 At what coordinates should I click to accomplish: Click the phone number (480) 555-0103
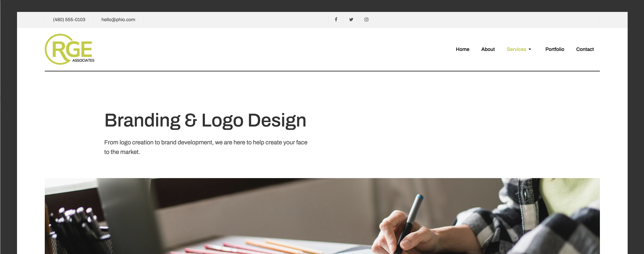[x=69, y=20]
